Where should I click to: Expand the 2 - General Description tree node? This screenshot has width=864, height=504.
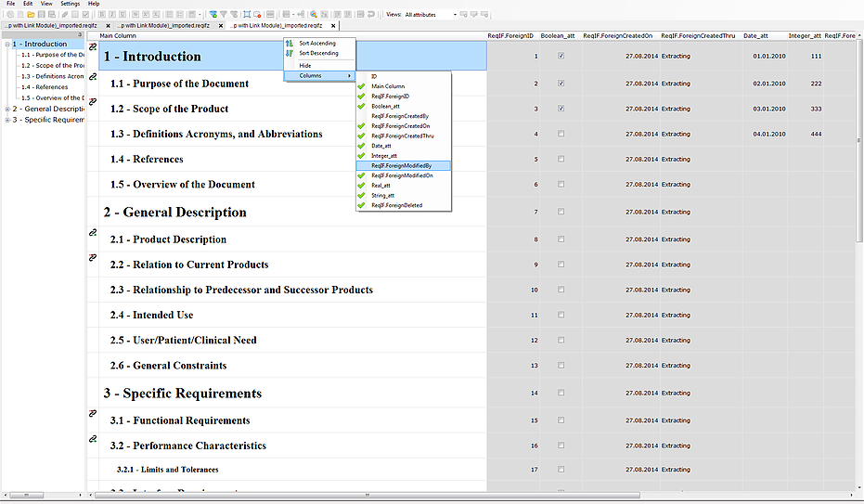coord(7,110)
